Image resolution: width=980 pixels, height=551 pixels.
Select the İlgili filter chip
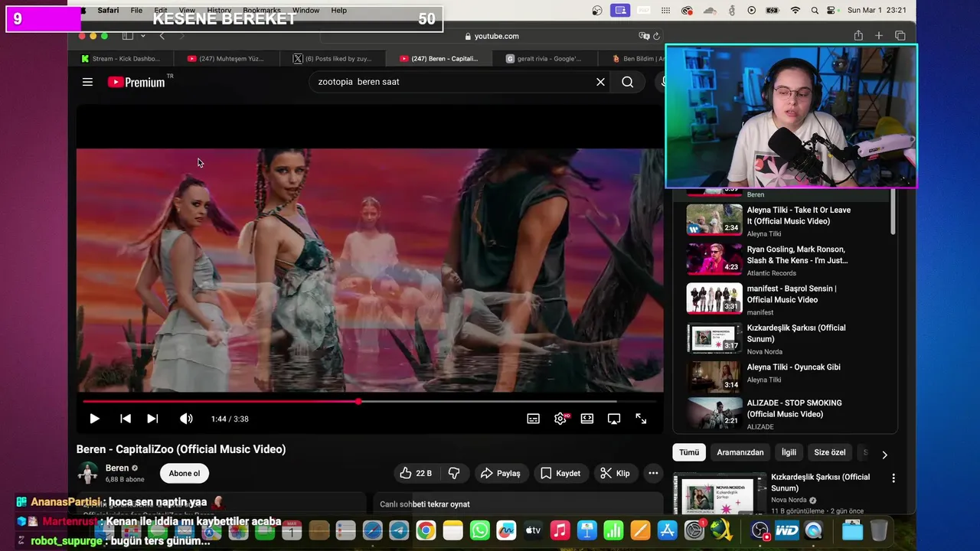789,452
